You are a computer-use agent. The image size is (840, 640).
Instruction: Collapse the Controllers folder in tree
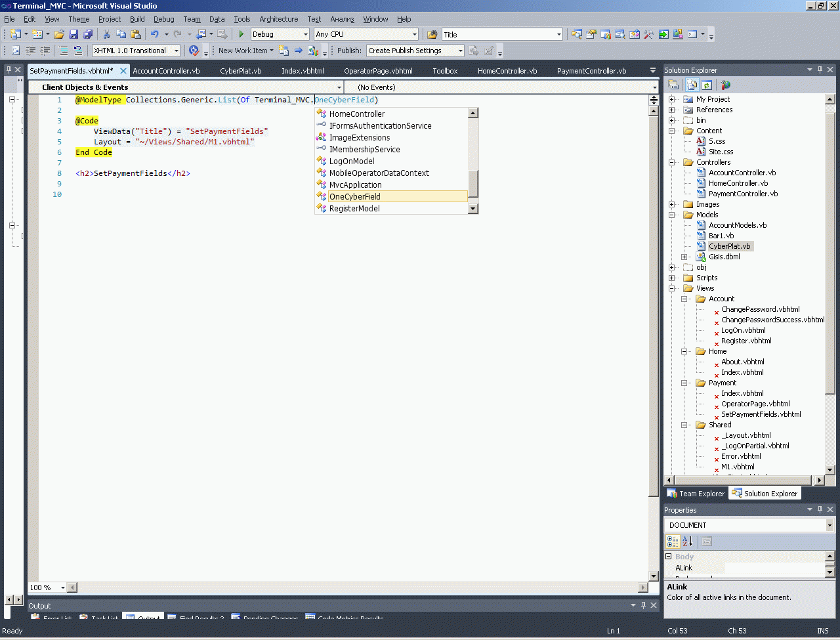click(x=672, y=162)
